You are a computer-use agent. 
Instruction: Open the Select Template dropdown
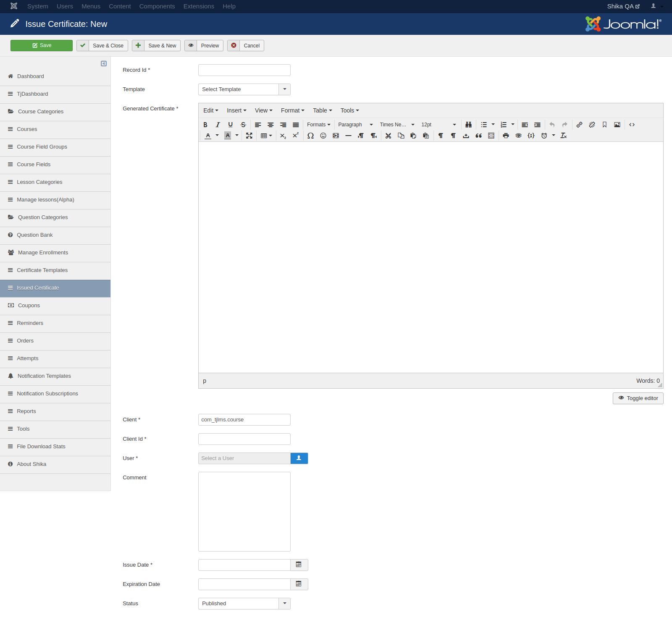click(244, 89)
